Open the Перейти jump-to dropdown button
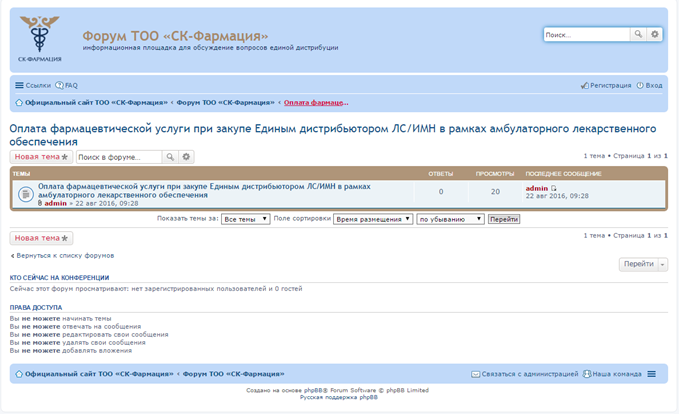The image size is (679, 414). click(643, 264)
